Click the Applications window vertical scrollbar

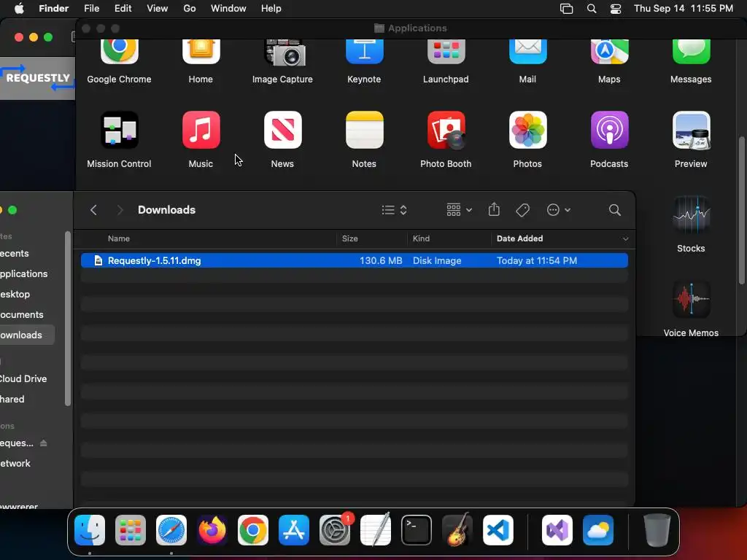[x=741, y=211]
